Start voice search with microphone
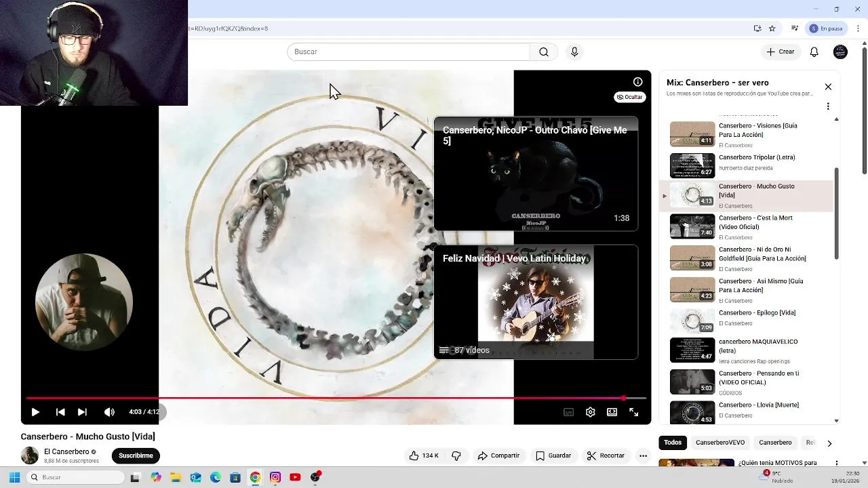 pyautogui.click(x=574, y=52)
